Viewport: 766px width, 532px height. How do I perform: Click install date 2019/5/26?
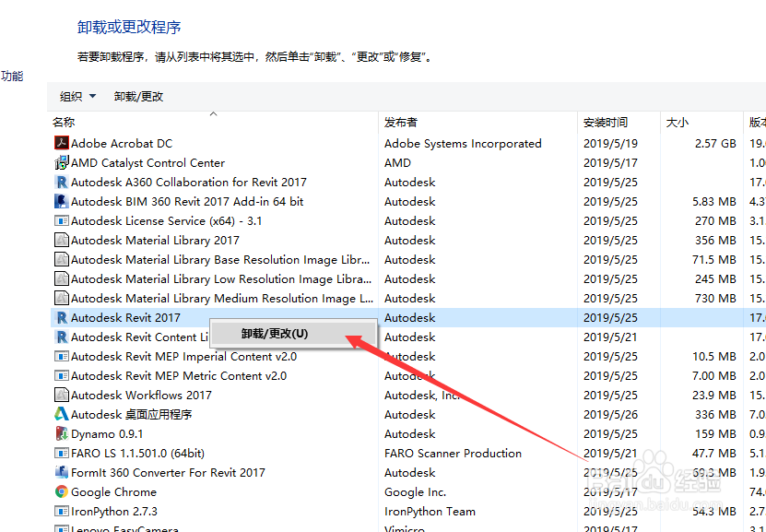click(x=610, y=415)
